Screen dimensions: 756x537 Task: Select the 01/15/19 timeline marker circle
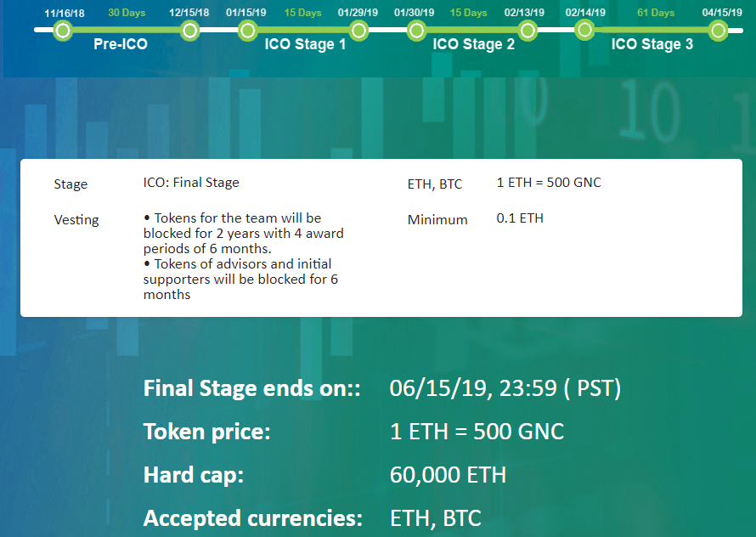pyautogui.click(x=248, y=31)
